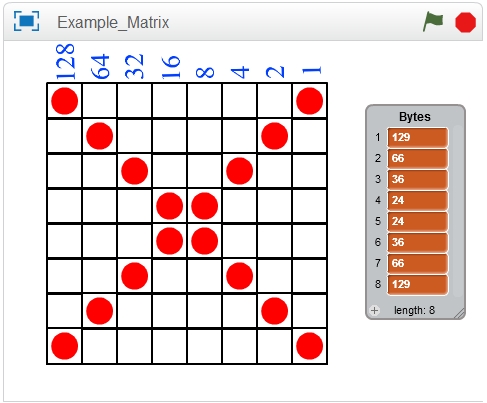Click empty cell in row 8, column 16
Screen dimensions: 487x403
pos(170,346)
